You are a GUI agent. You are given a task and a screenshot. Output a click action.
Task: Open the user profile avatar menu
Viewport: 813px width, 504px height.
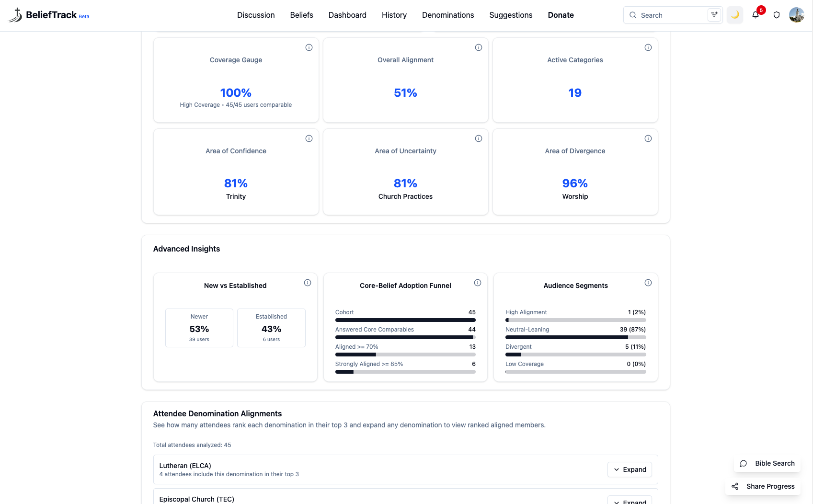(797, 15)
